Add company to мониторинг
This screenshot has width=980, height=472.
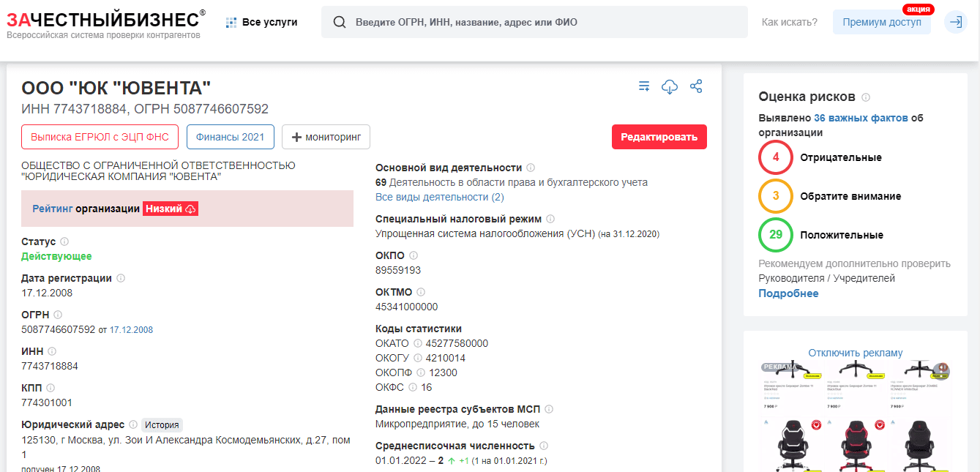[x=326, y=137]
